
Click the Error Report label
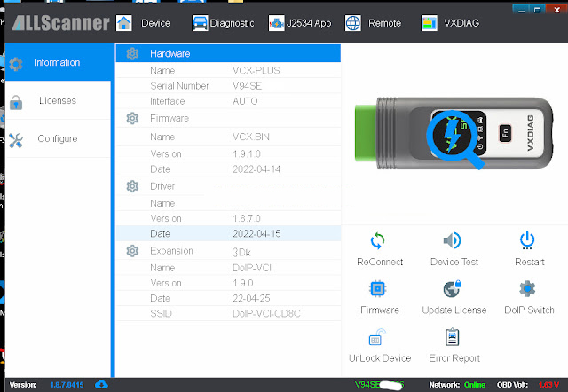coord(454,358)
